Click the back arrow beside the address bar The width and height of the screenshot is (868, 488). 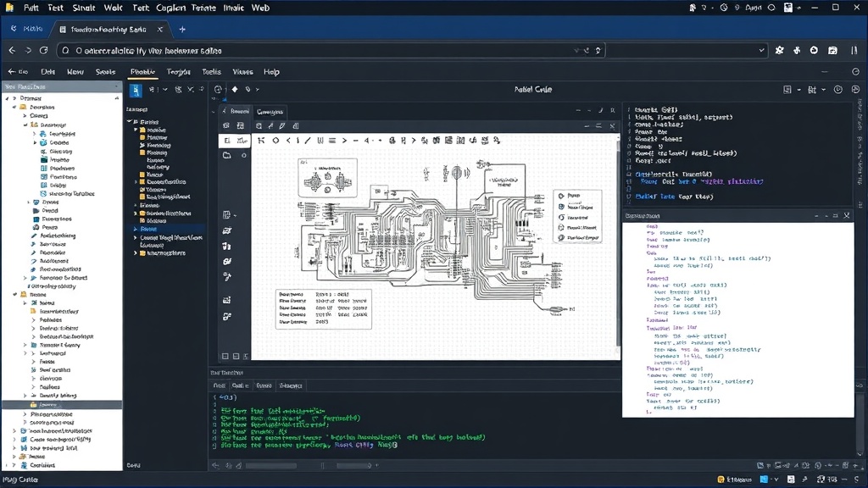(x=12, y=50)
